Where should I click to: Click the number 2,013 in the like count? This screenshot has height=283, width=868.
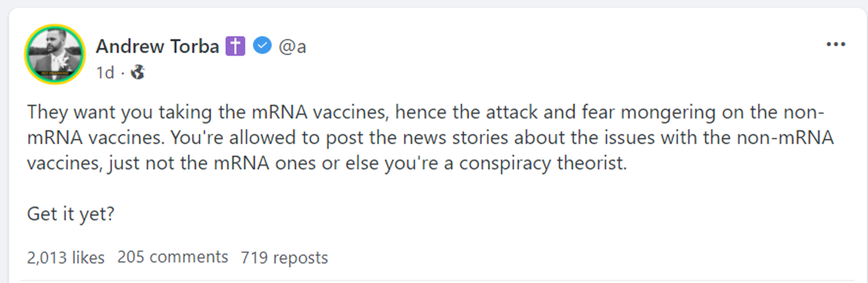[46, 258]
